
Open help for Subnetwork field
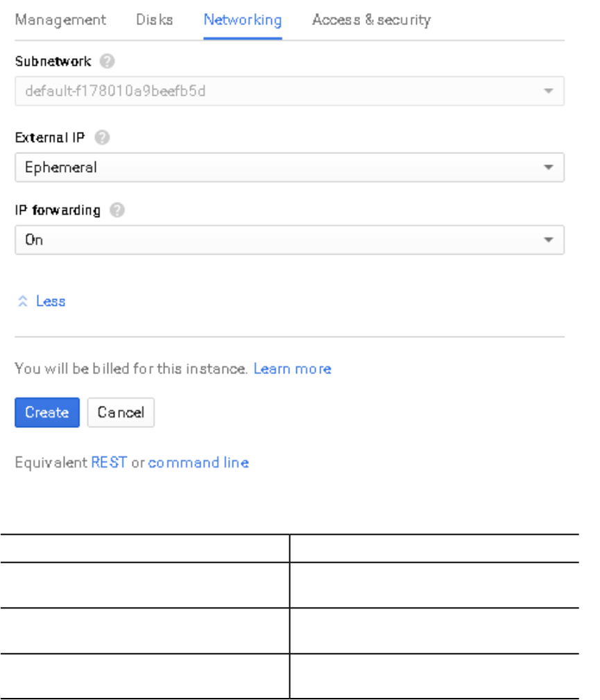(107, 62)
